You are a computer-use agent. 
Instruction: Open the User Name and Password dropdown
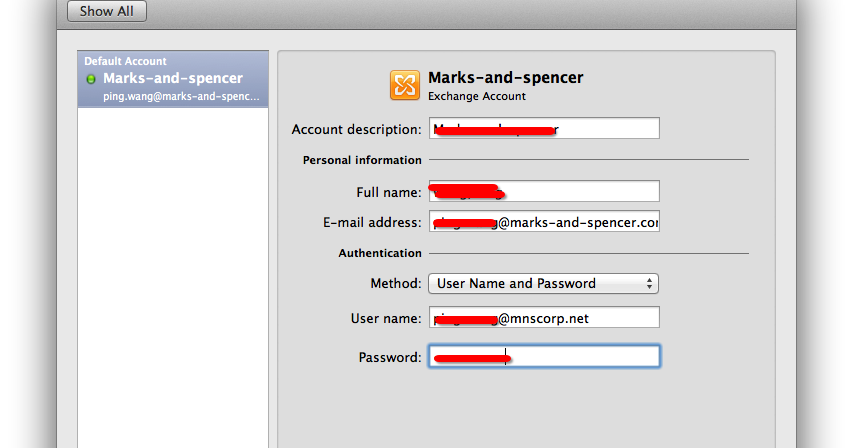coord(543,283)
